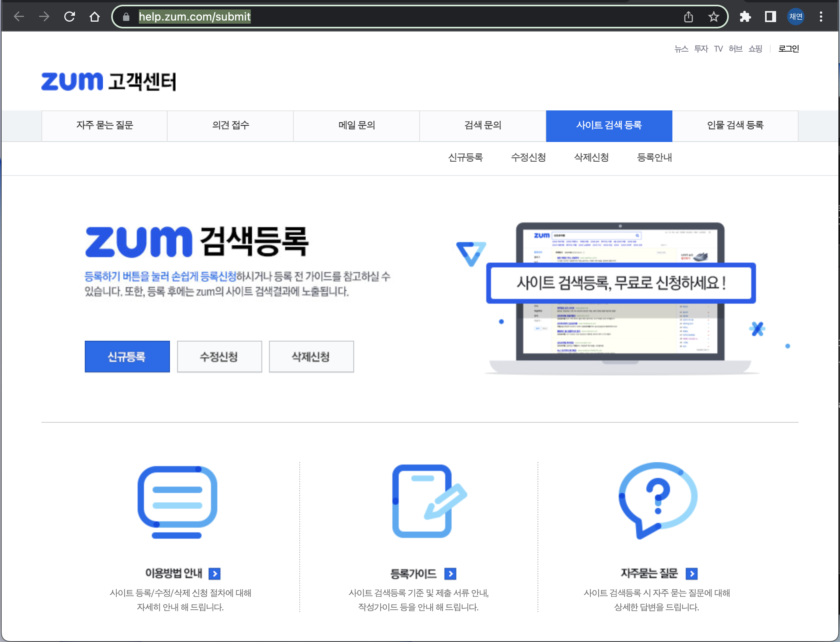Click the zum 고객센터 logo
The width and height of the screenshot is (840, 642).
[x=109, y=81]
